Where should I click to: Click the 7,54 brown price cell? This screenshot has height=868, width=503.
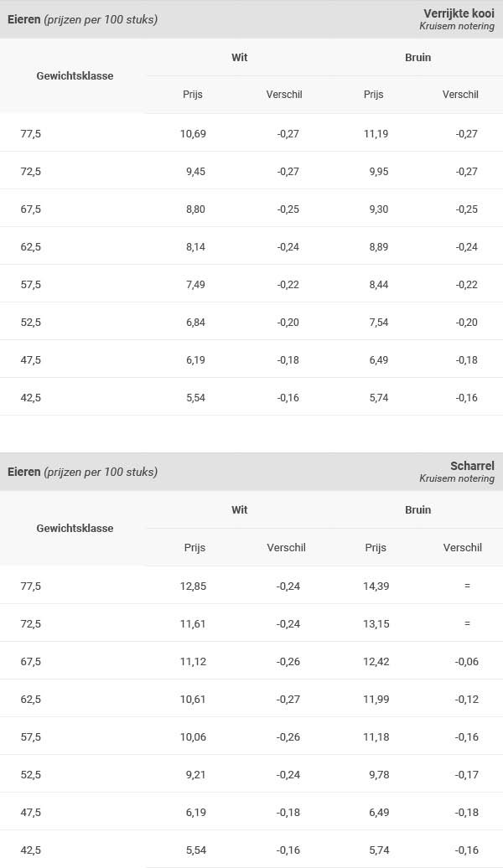pos(379,323)
